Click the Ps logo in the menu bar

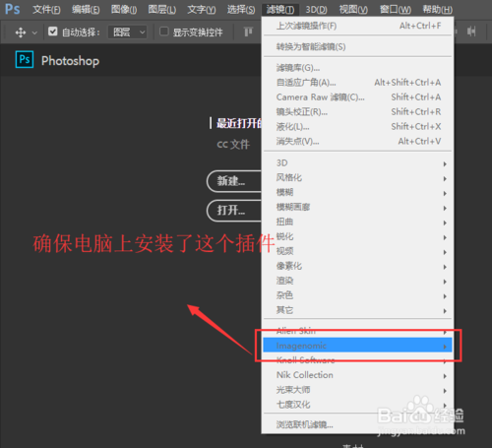[13, 9]
